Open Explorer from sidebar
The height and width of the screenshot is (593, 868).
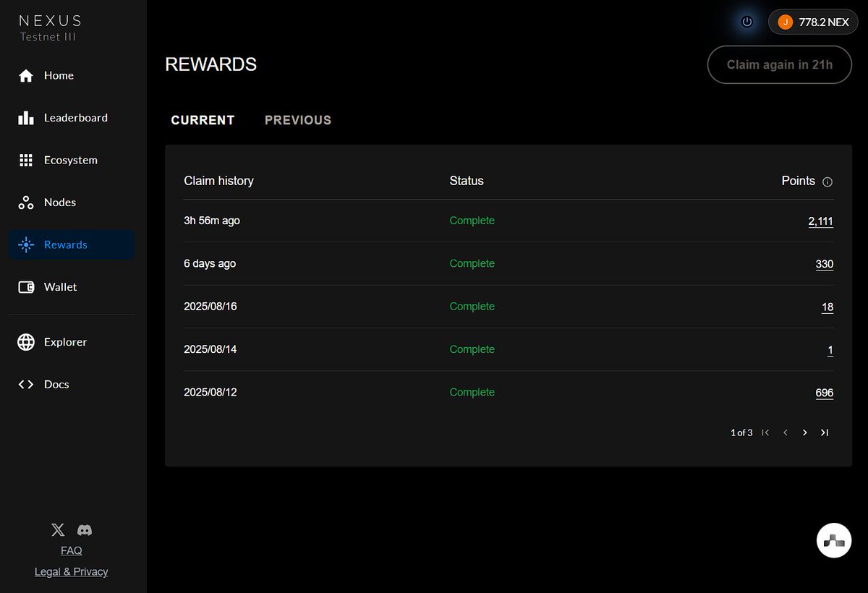point(71,342)
